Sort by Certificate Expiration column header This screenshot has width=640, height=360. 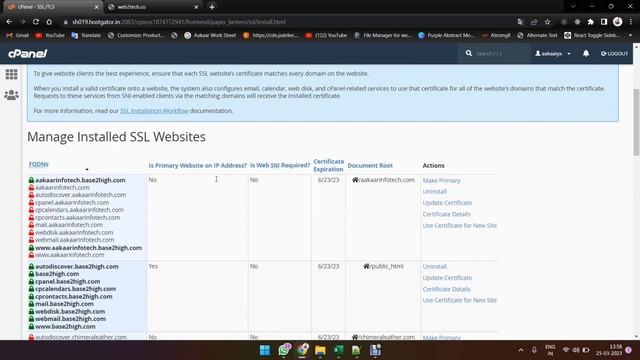point(329,165)
